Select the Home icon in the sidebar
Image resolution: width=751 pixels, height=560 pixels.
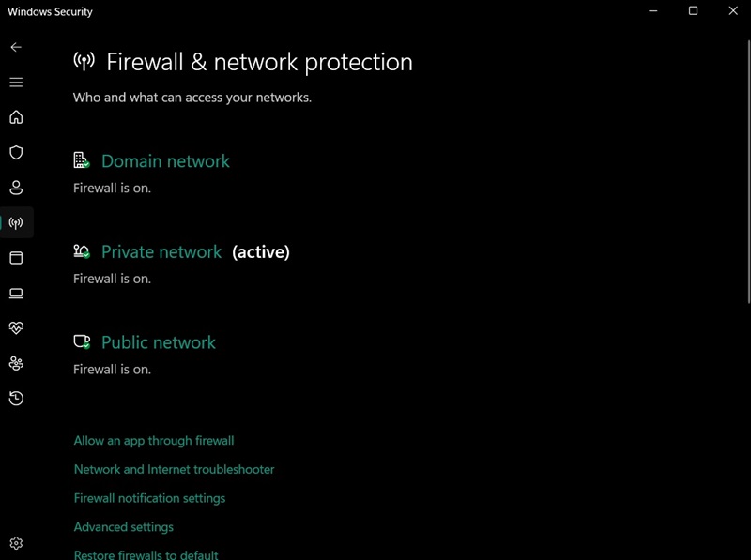tap(15, 116)
